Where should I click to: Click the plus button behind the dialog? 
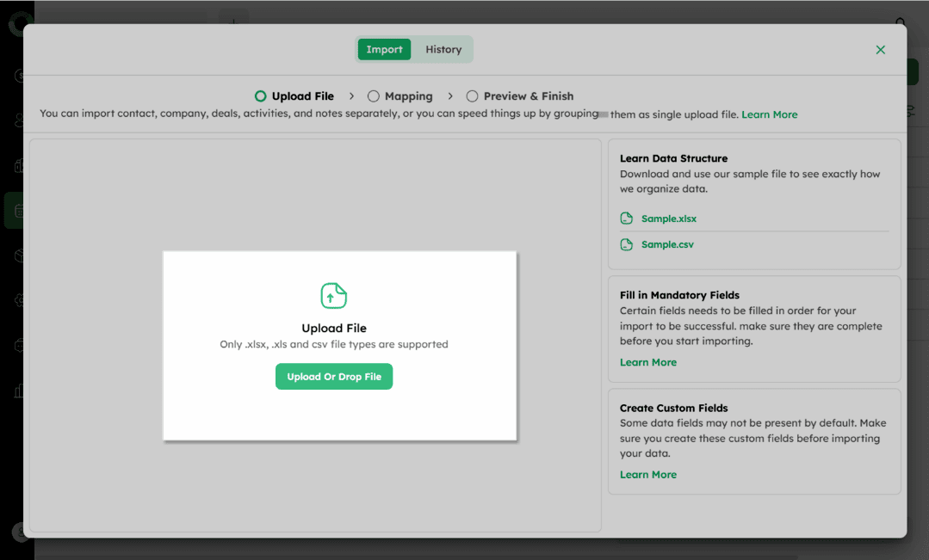pos(232,17)
